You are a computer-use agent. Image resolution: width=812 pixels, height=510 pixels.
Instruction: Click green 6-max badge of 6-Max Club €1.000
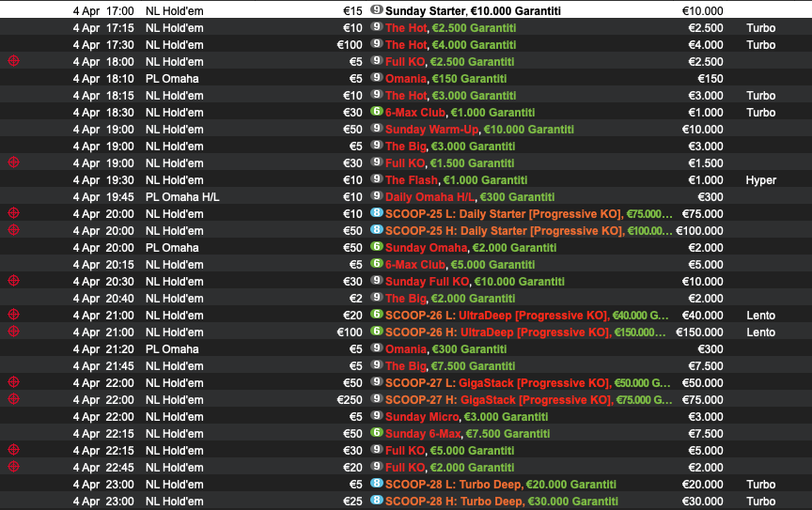click(x=377, y=112)
